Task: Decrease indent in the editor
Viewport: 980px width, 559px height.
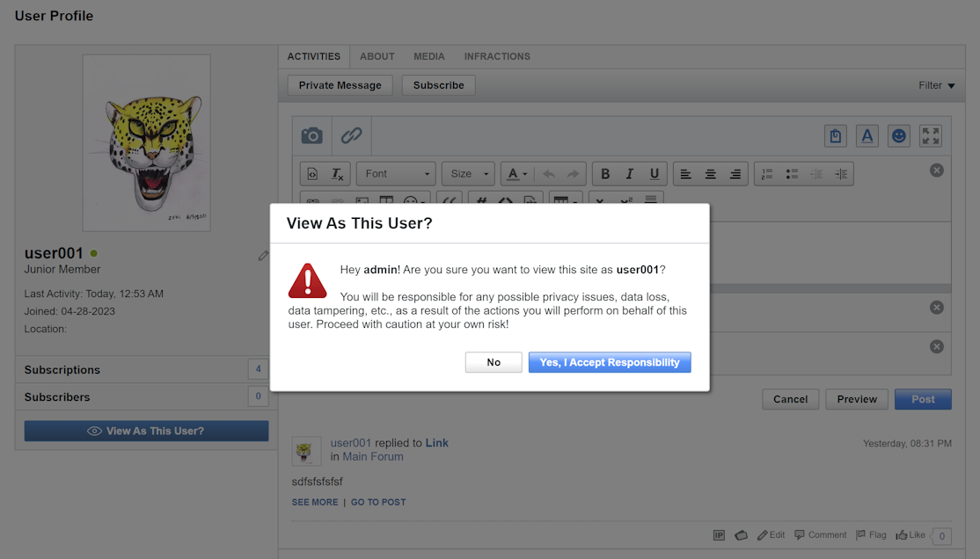Action: click(x=816, y=174)
